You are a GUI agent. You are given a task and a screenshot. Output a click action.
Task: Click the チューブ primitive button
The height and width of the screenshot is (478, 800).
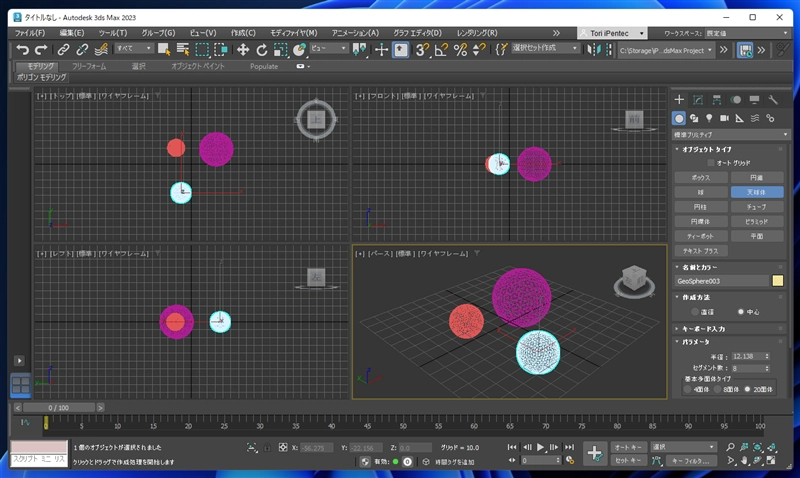coord(757,207)
